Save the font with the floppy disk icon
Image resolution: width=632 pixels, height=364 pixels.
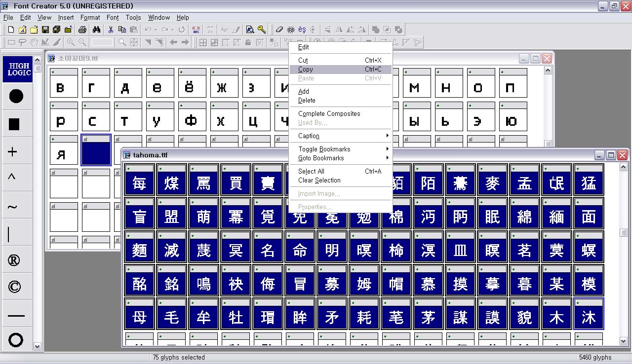(45, 30)
